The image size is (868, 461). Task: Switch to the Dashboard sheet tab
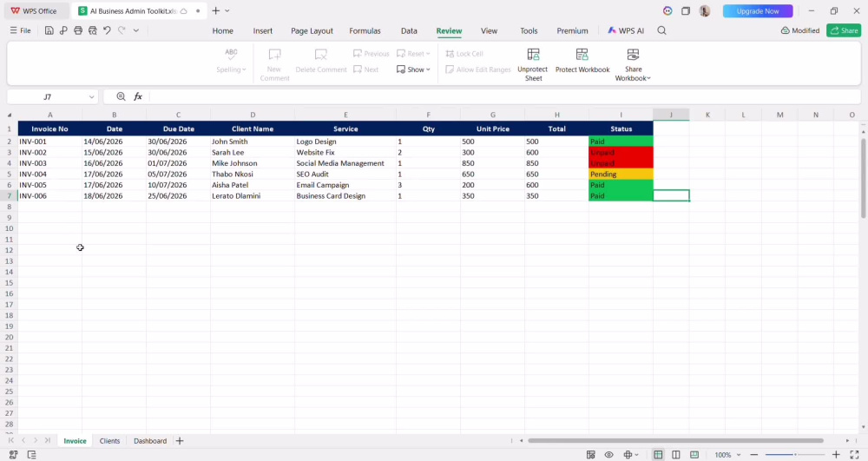pyautogui.click(x=150, y=441)
